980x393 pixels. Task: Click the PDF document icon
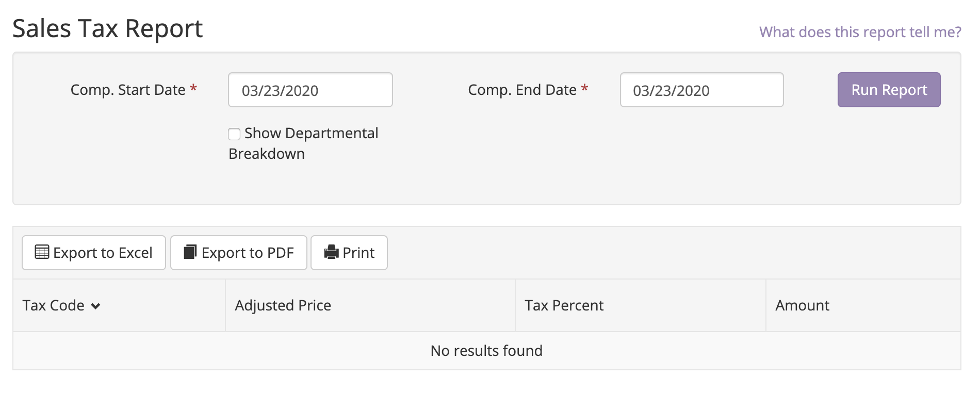190,252
